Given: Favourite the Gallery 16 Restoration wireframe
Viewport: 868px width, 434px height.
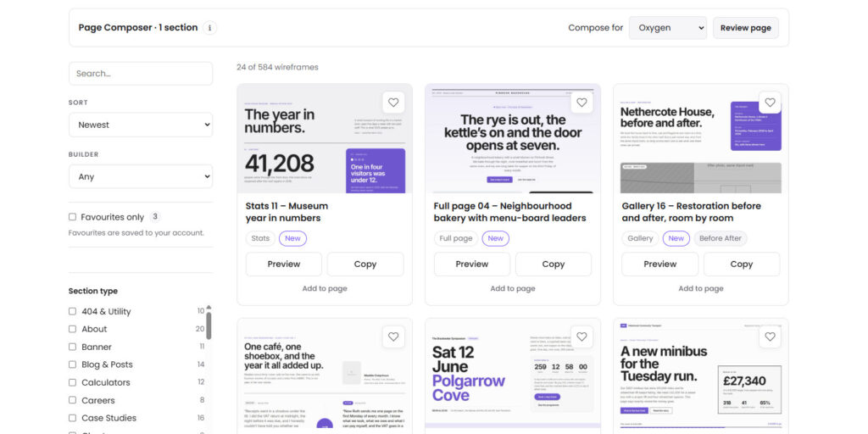Looking at the screenshot, I should pyautogui.click(x=770, y=103).
